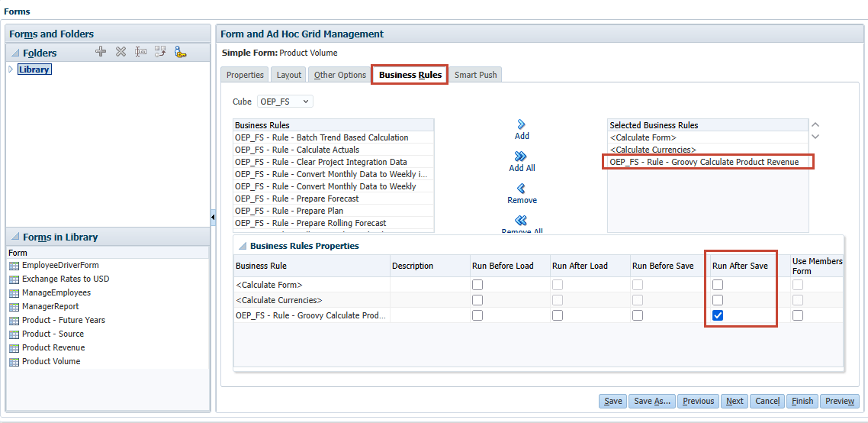Select the Batch Trend Based Calculation rule
This screenshot has height=423, width=868.
point(334,137)
